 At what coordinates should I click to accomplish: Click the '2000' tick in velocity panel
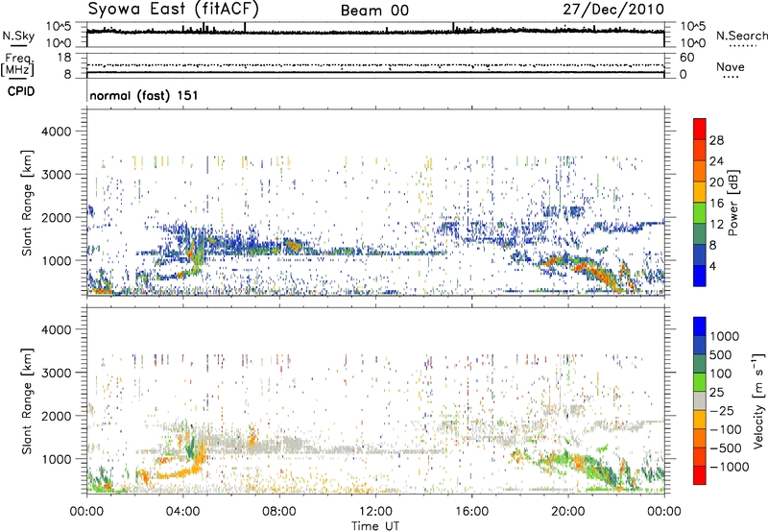(56, 417)
